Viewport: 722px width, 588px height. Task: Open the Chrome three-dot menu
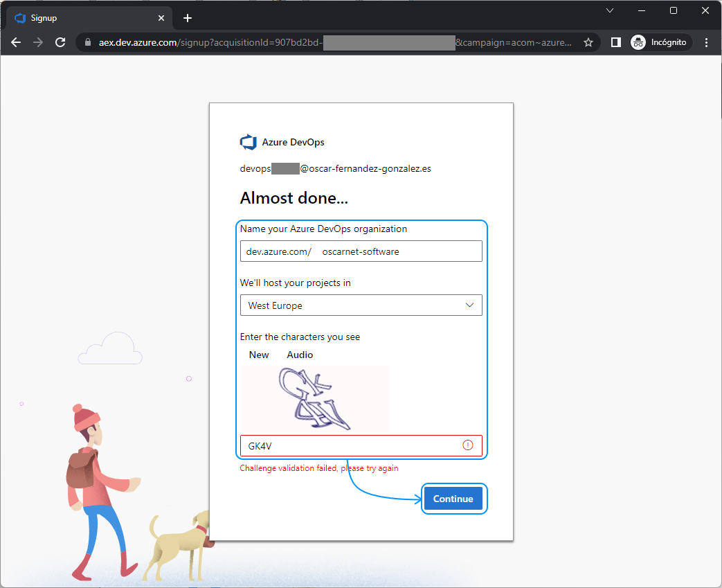click(706, 42)
